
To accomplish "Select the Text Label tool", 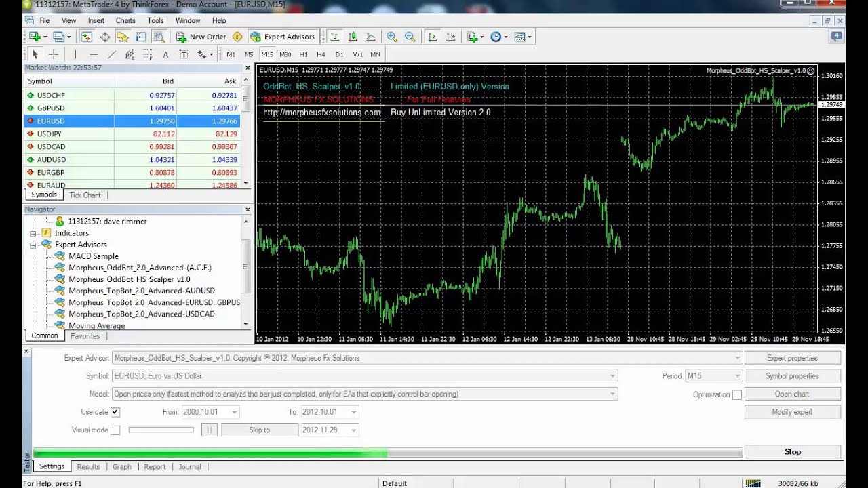I will (x=183, y=54).
